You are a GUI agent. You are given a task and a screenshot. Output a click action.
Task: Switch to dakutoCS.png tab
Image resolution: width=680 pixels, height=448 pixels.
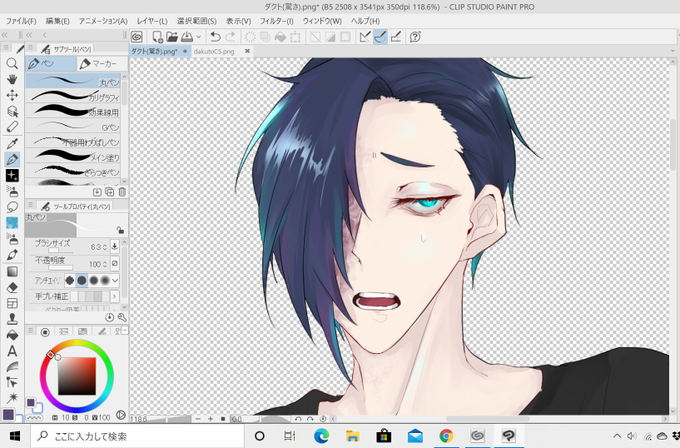pyautogui.click(x=214, y=51)
